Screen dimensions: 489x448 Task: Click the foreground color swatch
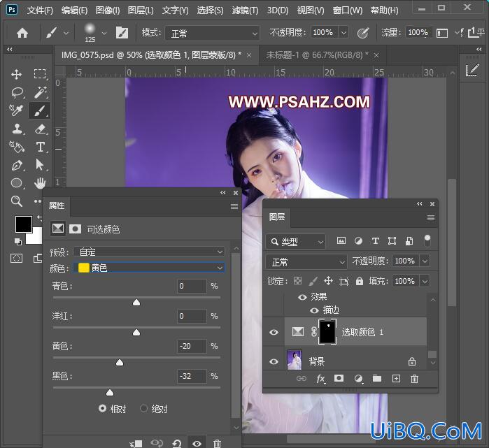click(x=23, y=224)
